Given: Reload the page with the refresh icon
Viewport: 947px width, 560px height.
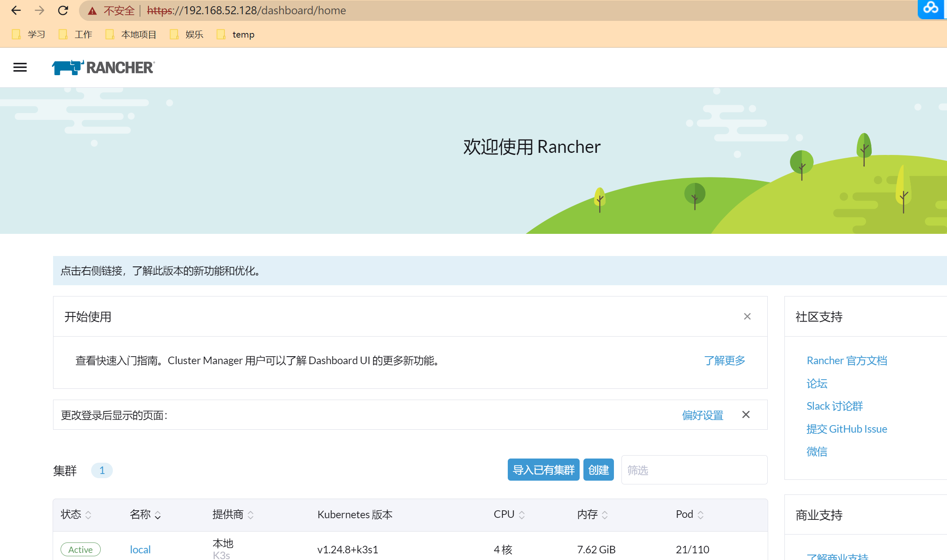Looking at the screenshot, I should (x=63, y=10).
